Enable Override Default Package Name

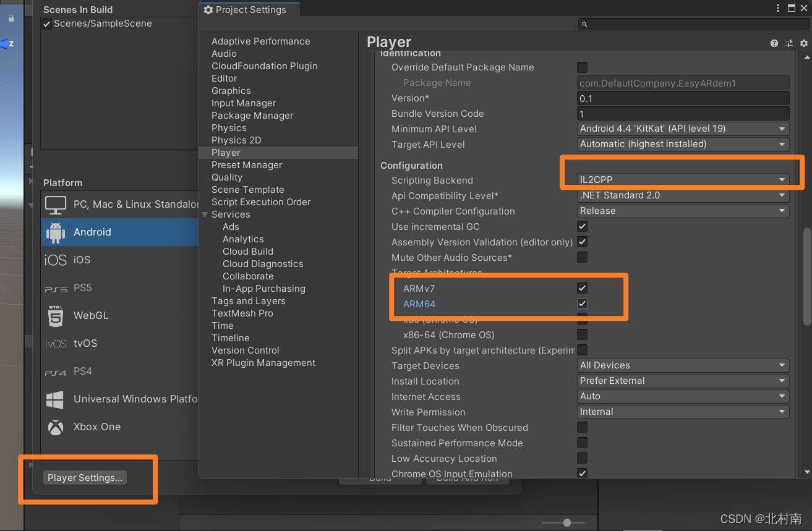pyautogui.click(x=582, y=67)
